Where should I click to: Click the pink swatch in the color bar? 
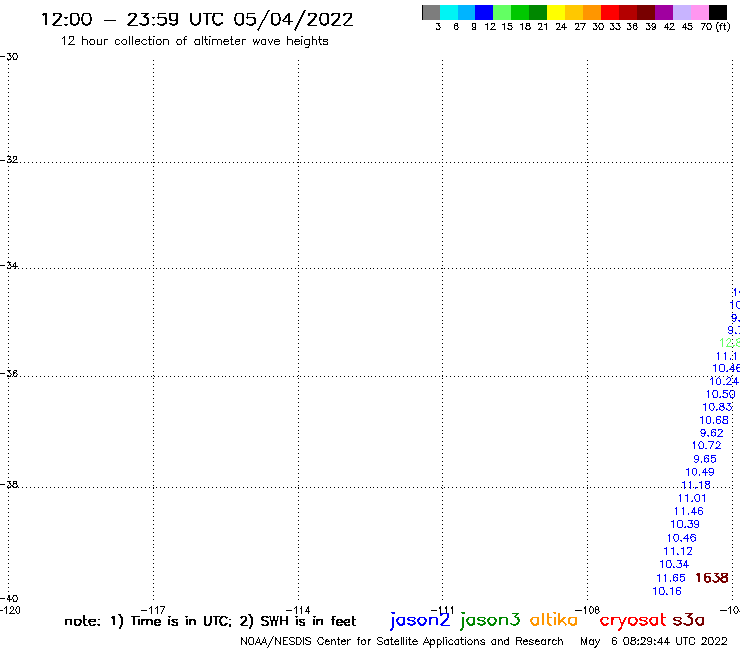pos(699,12)
